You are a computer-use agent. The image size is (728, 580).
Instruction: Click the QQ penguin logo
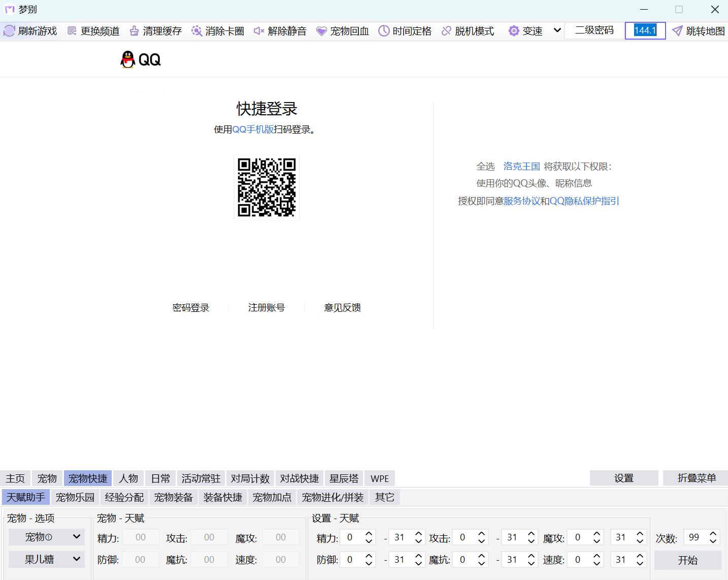[128, 59]
